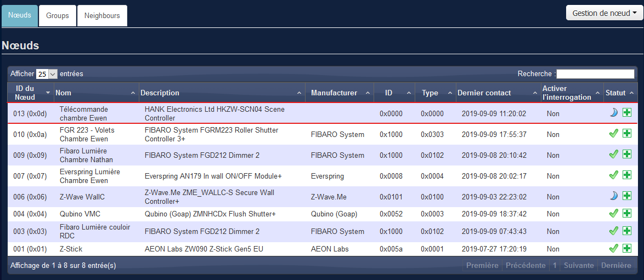Click the Z-Wave.Me manufacturer cell
This screenshot has width=644, height=280.
[x=340, y=197]
